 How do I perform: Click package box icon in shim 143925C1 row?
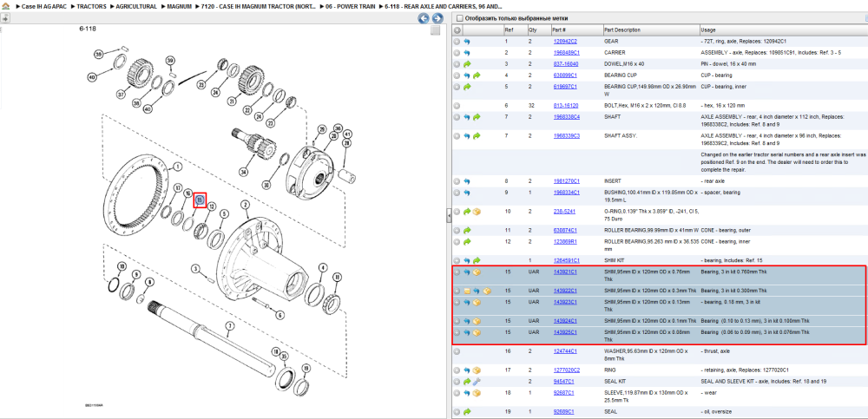[477, 332]
